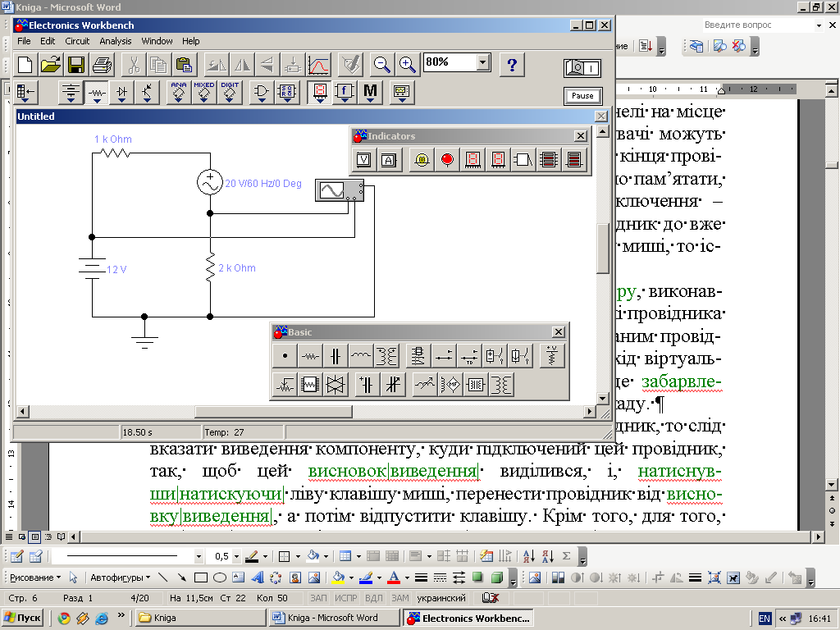840x630 pixels.
Task: Open Word line style dropdown
Action: pyautogui.click(x=199, y=557)
